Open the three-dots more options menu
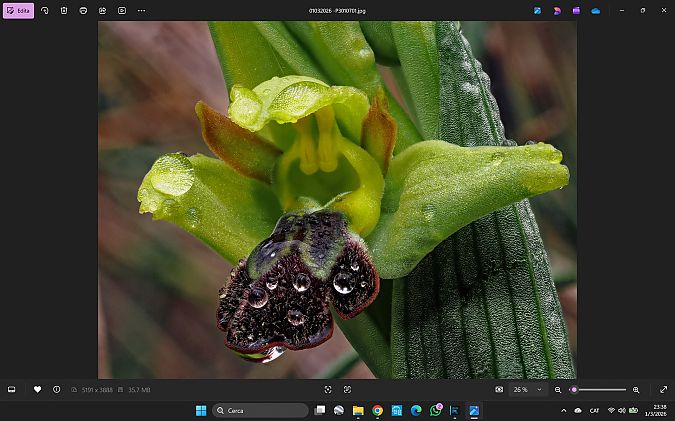This screenshot has width=675, height=421. 141,10
